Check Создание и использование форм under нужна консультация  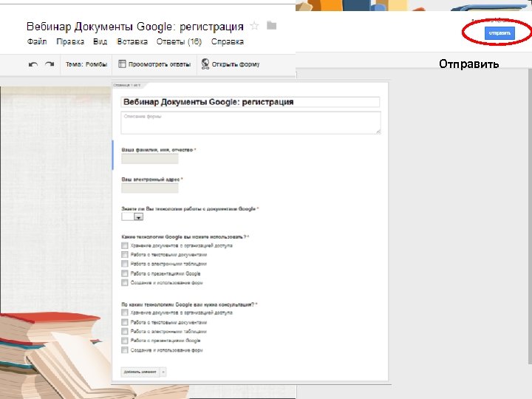pyautogui.click(x=125, y=349)
